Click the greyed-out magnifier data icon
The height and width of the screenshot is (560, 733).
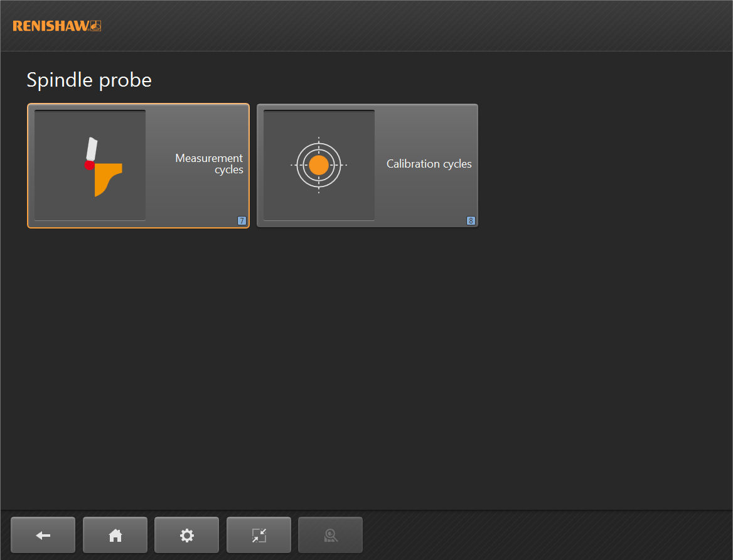pos(330,535)
